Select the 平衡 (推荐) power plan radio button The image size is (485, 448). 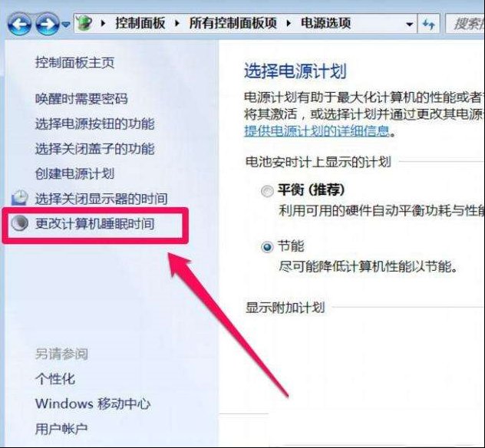(267, 191)
